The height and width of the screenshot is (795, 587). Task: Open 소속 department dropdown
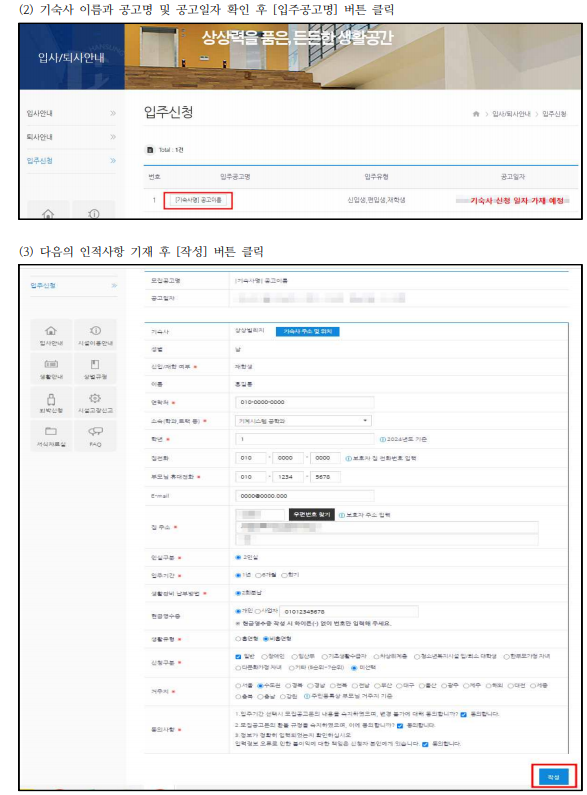coord(303,421)
